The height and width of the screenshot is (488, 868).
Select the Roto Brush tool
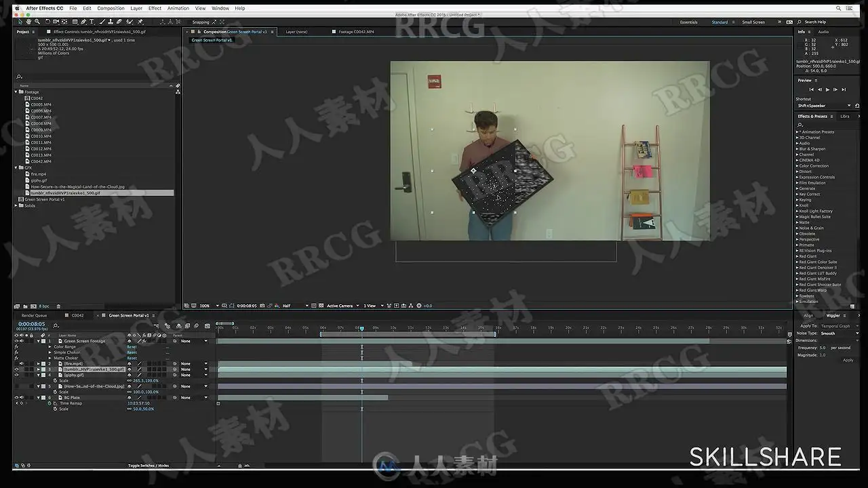(129, 22)
